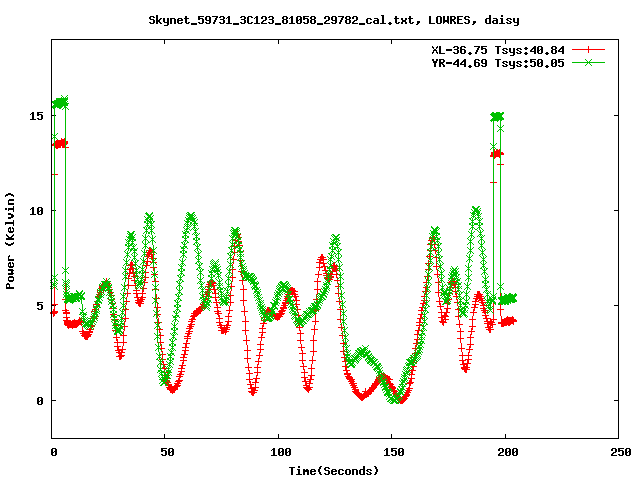Click the x-axis tick label 150
Image resolution: width=640 pixels, height=480 pixels.
(394, 452)
